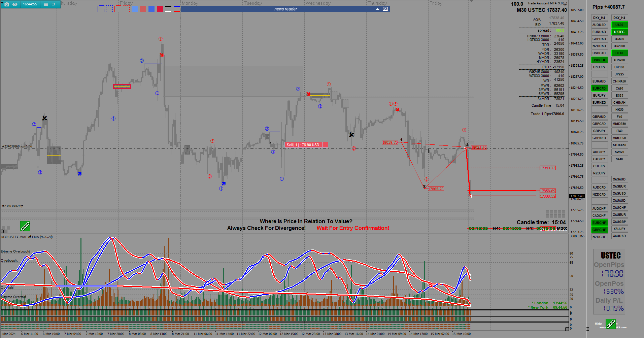Toggle the USDCHF highlighted symbol button
This screenshot has width=644, height=338.
(x=599, y=60)
